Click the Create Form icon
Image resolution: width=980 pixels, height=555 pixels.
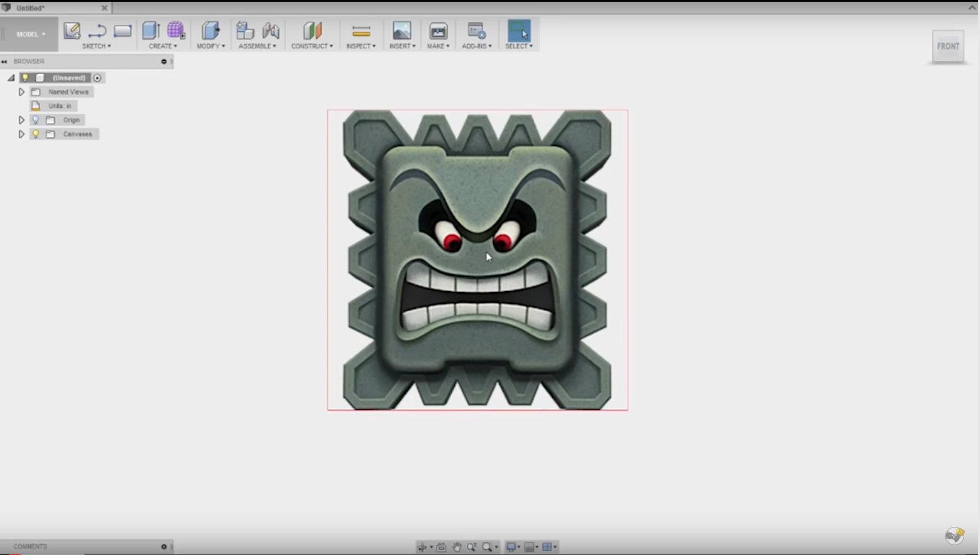(x=176, y=30)
